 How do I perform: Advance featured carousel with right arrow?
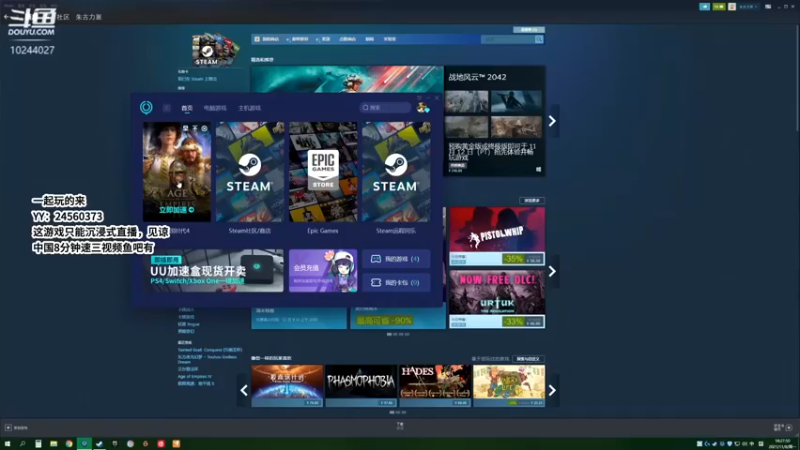(552, 121)
